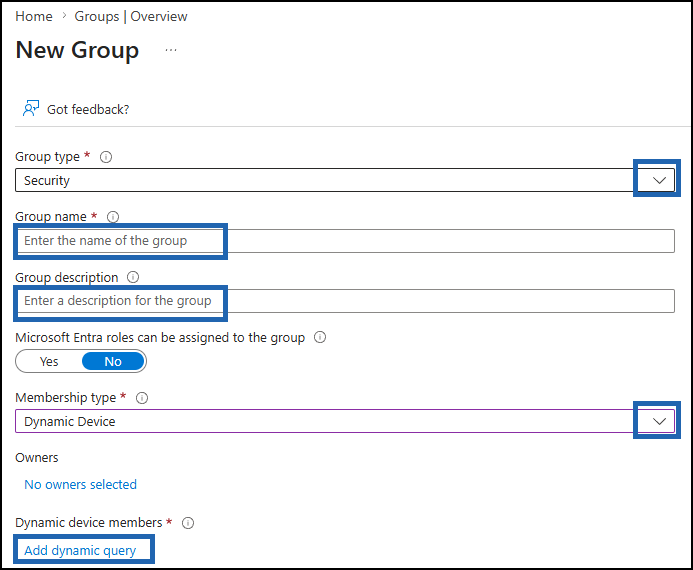Show info tooltip for Dynamic device members
This screenshot has height=570, width=693.
(x=188, y=523)
